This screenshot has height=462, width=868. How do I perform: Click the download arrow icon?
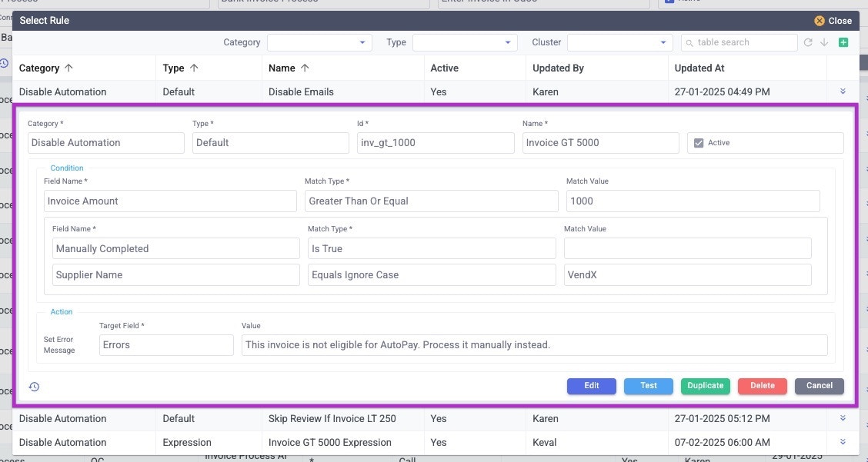(824, 42)
